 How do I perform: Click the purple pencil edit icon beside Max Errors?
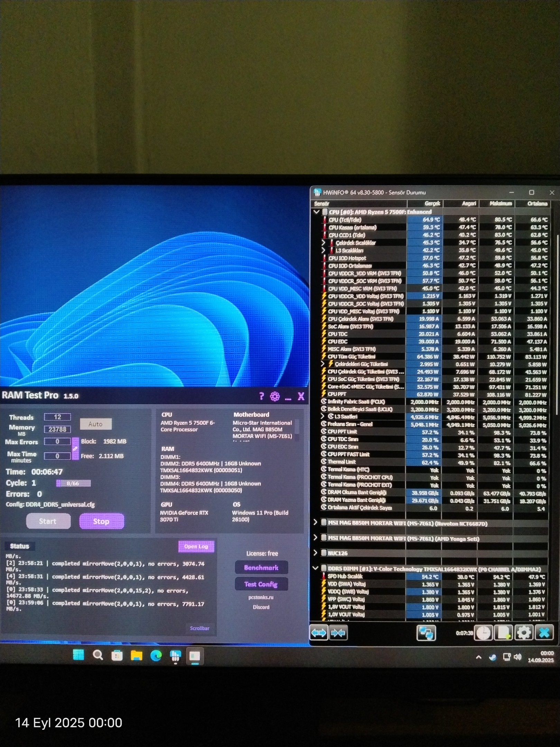tap(75, 449)
